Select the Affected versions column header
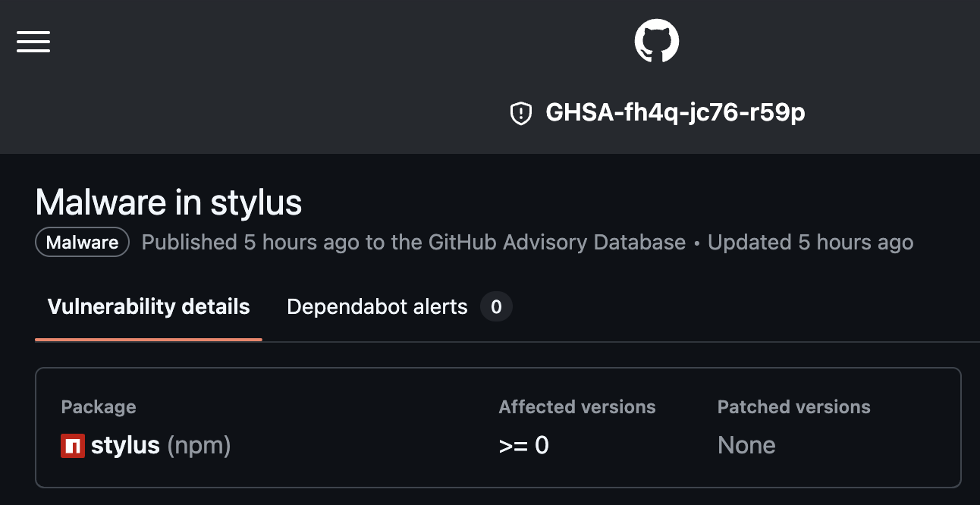 (x=577, y=407)
